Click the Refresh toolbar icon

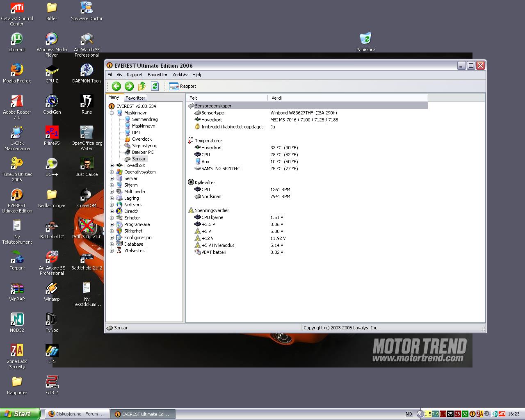(155, 86)
